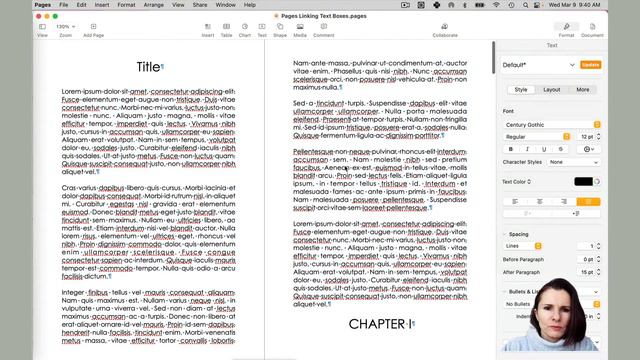Click the black Text Color swatch

coord(583,182)
